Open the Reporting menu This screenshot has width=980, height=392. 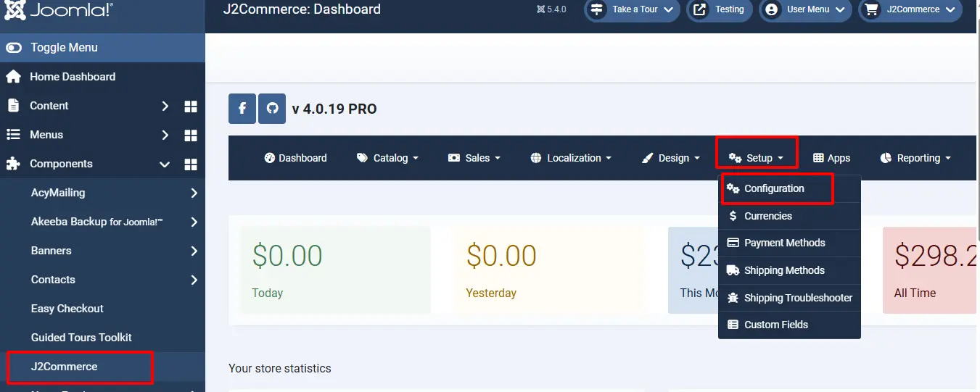915,158
